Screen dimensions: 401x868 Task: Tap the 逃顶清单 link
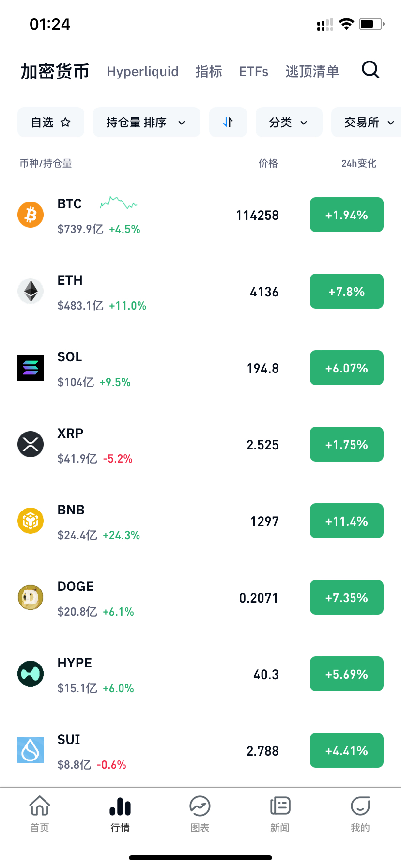click(x=312, y=72)
